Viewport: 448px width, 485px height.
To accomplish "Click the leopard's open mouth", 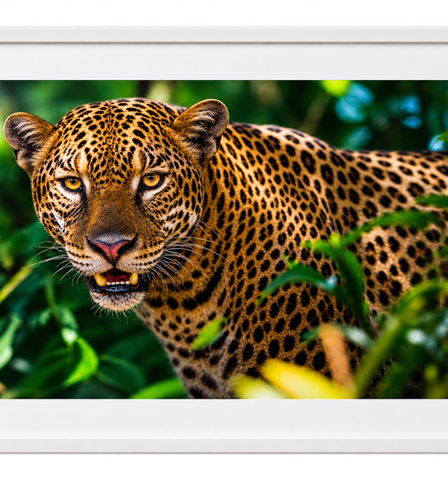I will [x=116, y=281].
